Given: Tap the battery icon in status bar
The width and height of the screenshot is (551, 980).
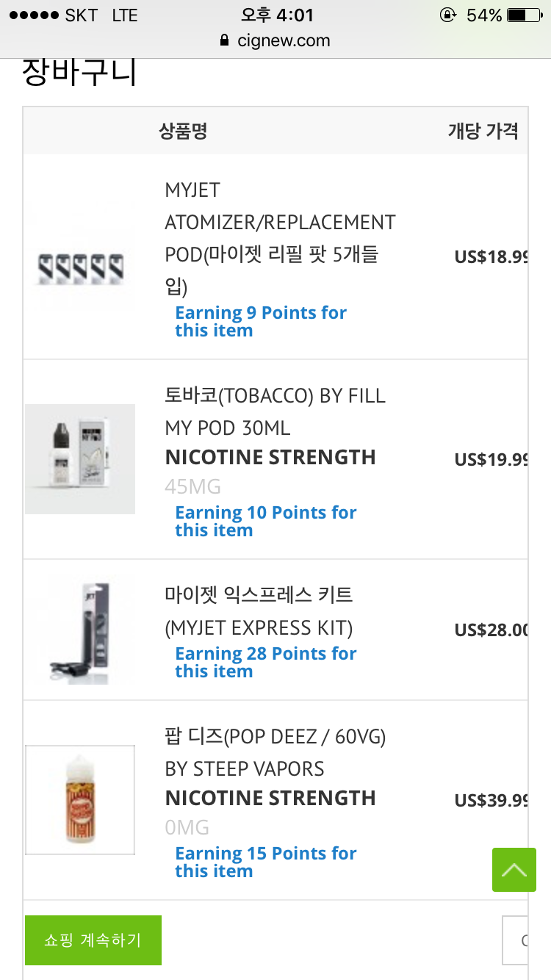Looking at the screenshot, I should click(527, 15).
